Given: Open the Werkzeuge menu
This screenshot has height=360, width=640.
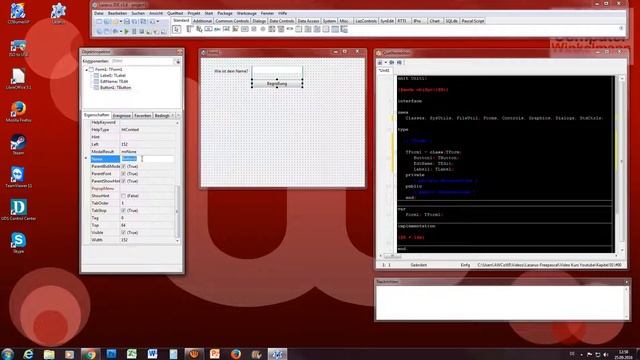Looking at the screenshot, I should (247, 13).
